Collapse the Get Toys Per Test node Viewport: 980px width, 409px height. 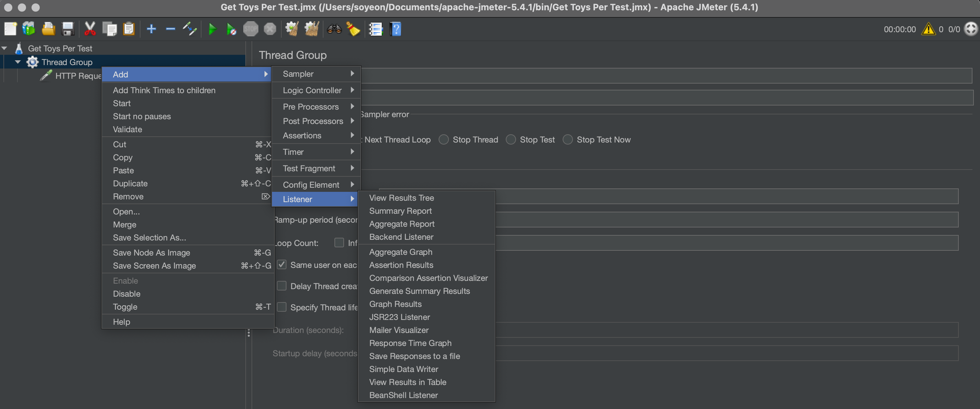[4, 48]
